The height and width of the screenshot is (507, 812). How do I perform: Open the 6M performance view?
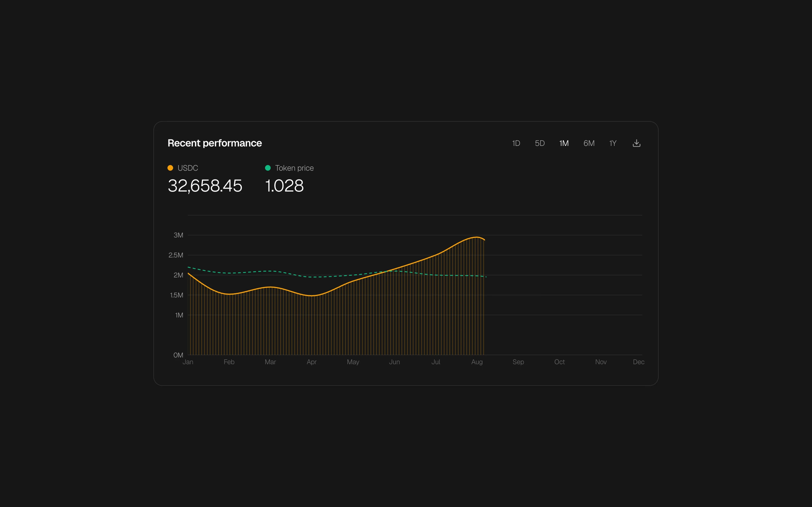(589, 143)
